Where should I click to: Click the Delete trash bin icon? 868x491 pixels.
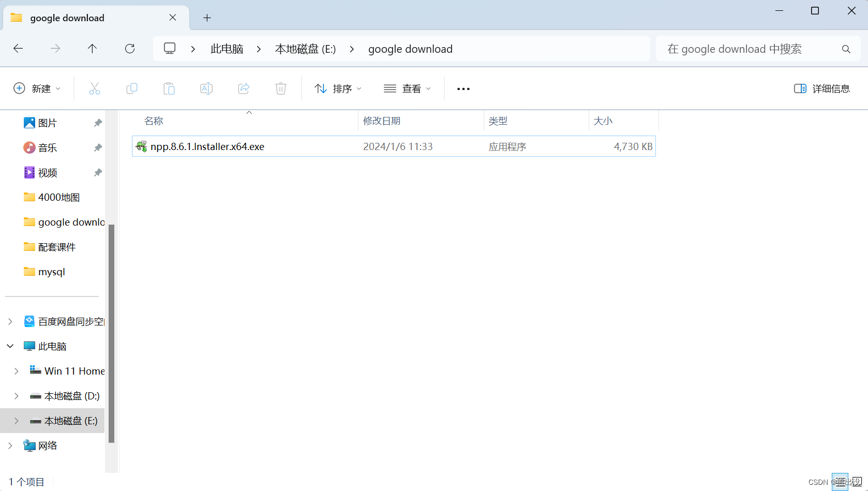281,88
